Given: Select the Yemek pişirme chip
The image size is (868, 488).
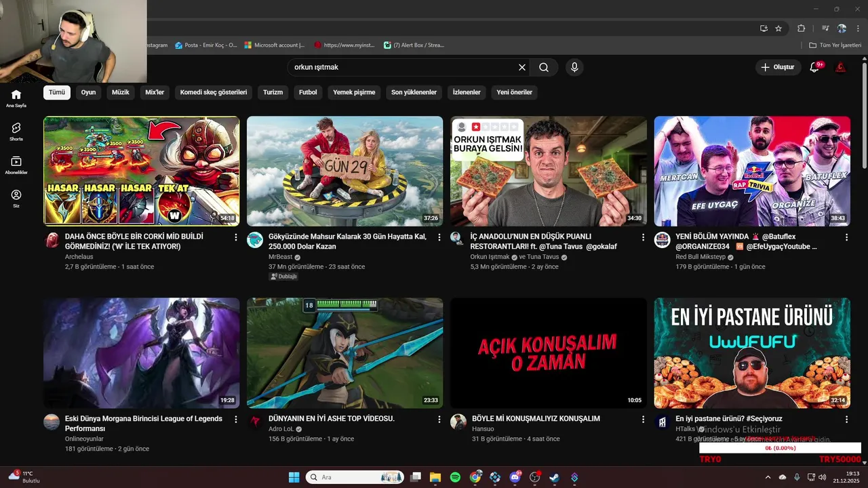Looking at the screenshot, I should [x=354, y=92].
